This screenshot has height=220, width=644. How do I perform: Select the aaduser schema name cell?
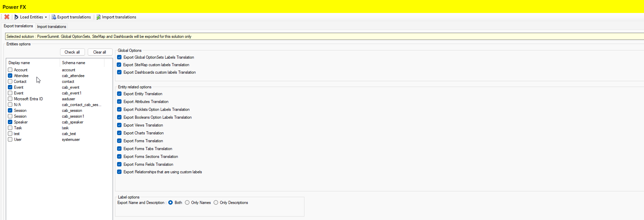(x=69, y=99)
